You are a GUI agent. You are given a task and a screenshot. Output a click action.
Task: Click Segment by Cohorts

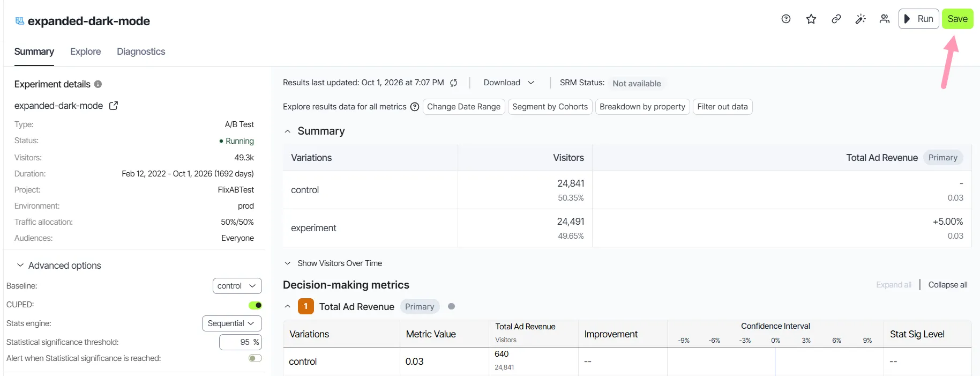coord(550,107)
